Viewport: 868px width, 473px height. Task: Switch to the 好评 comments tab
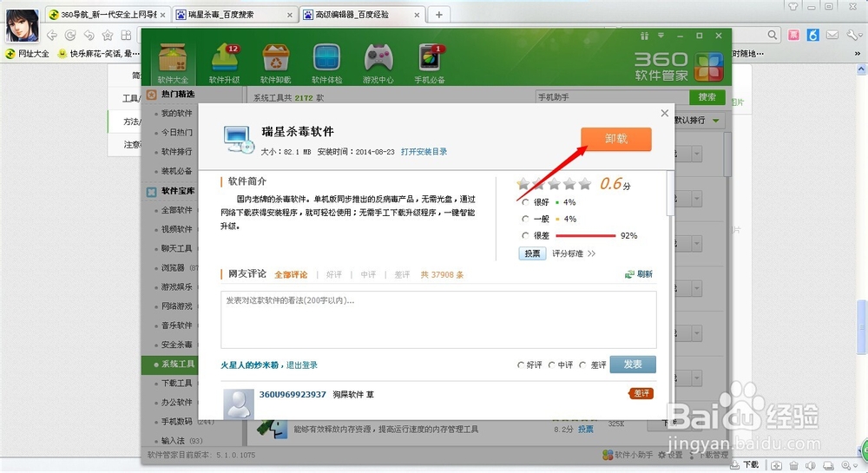click(334, 274)
